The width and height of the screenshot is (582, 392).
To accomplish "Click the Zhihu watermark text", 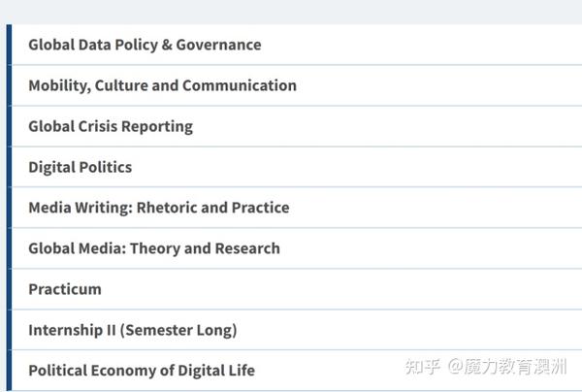I will pyautogui.click(x=486, y=367).
